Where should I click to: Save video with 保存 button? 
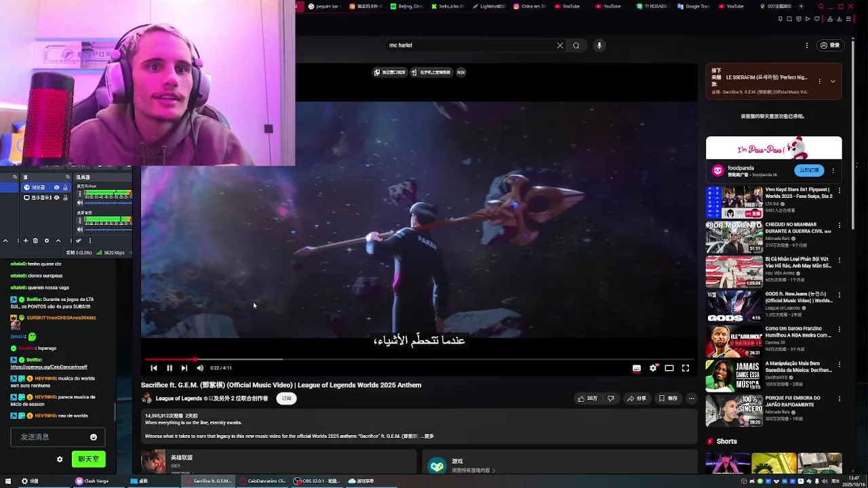click(x=668, y=399)
